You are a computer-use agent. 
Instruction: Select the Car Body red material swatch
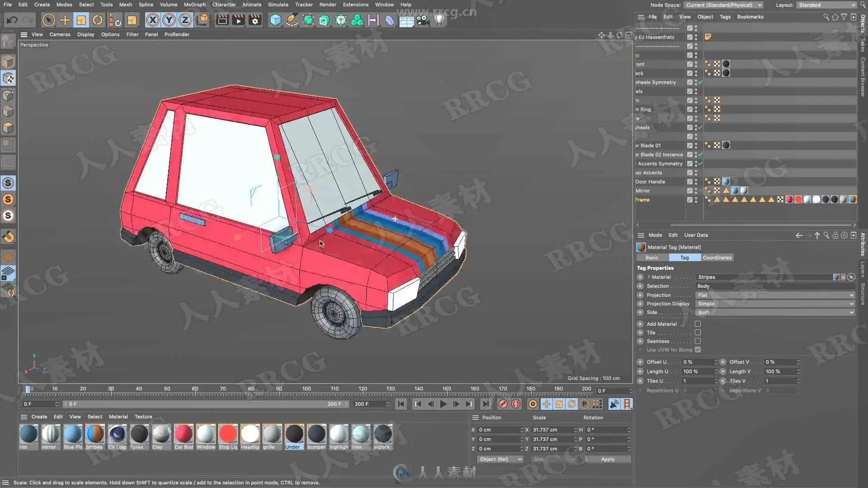(184, 434)
